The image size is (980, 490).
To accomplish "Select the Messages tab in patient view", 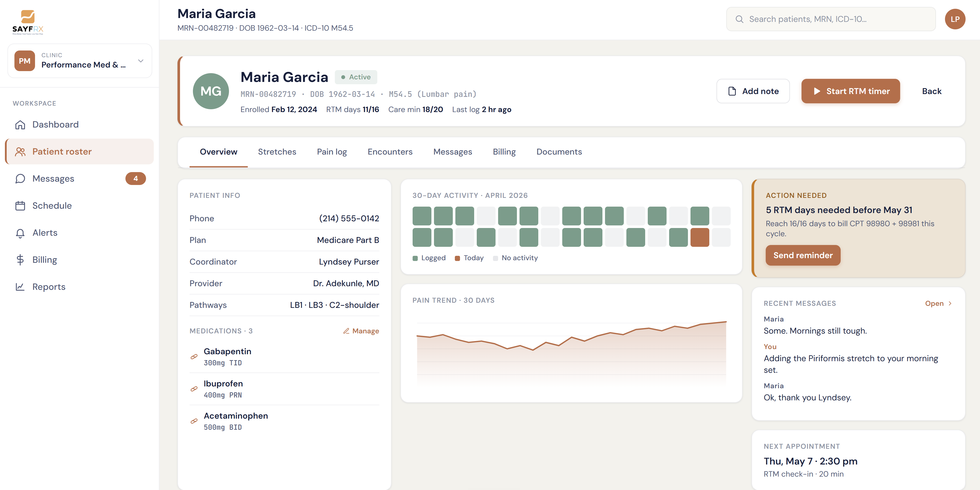I will coord(453,152).
